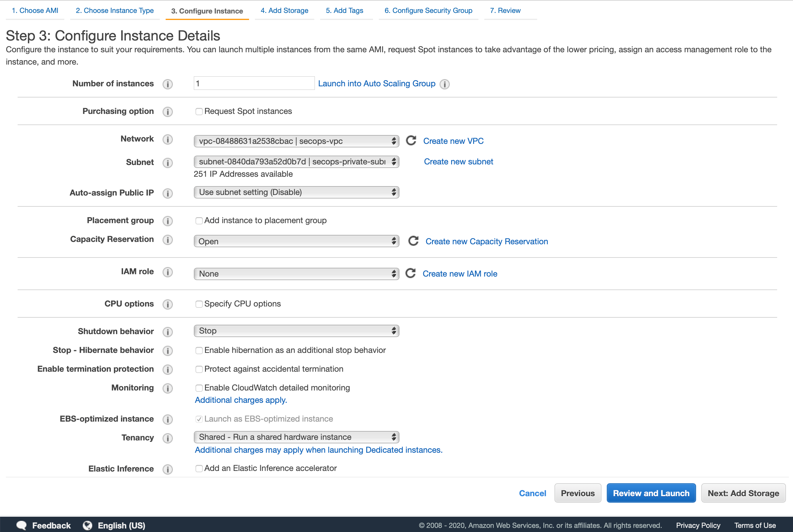Click the Number of instances info icon
The width and height of the screenshot is (793, 532).
pyautogui.click(x=168, y=84)
